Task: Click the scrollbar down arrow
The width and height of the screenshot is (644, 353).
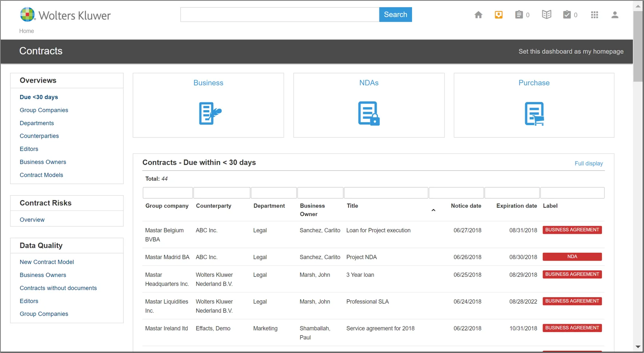Action: (638, 347)
